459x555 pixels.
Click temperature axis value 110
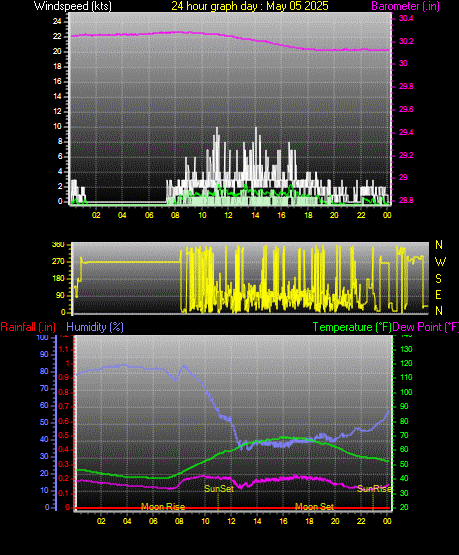tap(406, 378)
